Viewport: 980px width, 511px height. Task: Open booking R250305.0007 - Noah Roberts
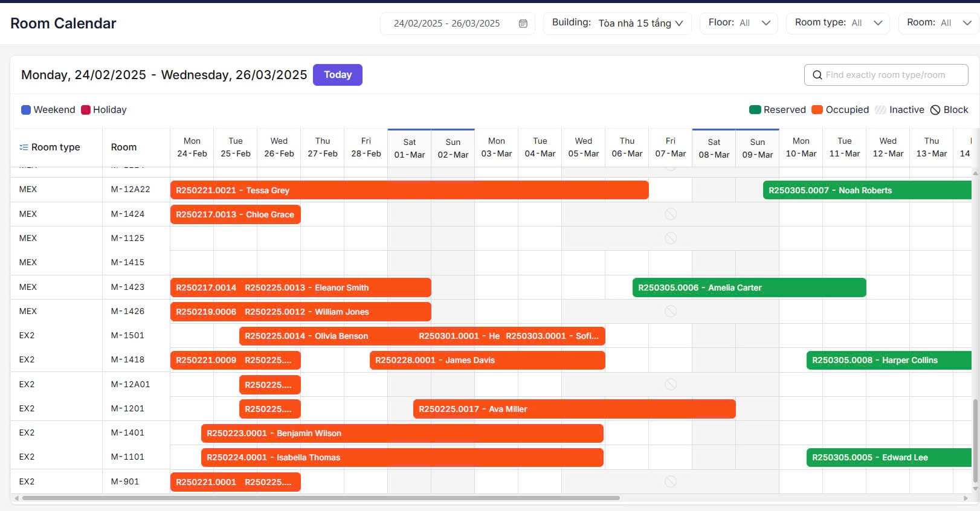pos(867,190)
